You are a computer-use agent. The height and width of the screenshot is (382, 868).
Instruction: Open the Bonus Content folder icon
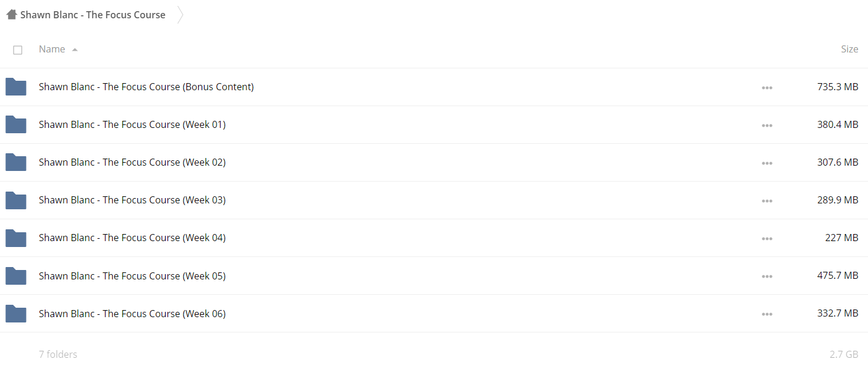point(16,87)
